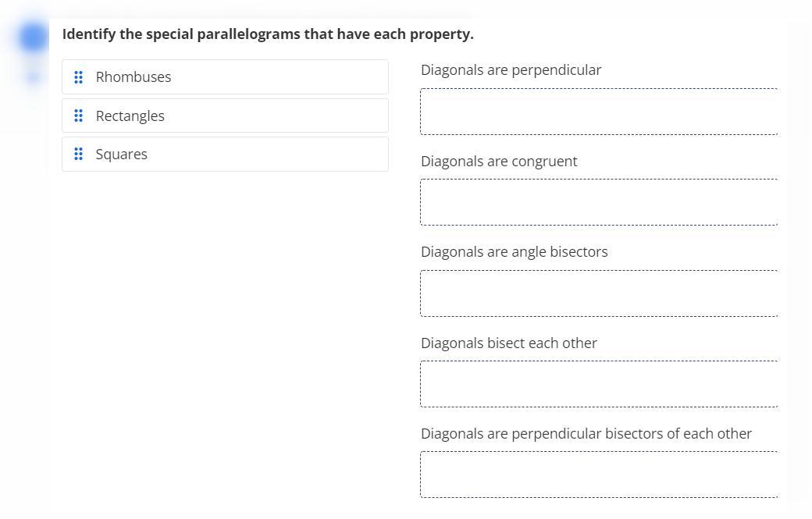
Task: Click the drop box under the perpendicular bisectors property
Action: [599, 475]
